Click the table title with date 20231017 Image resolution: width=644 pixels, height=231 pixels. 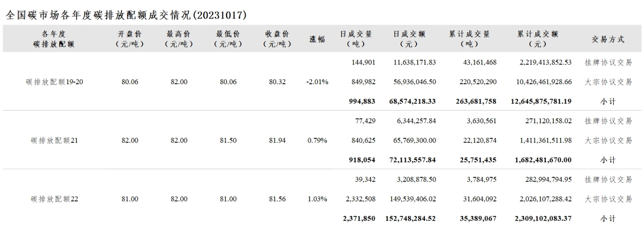point(126,15)
